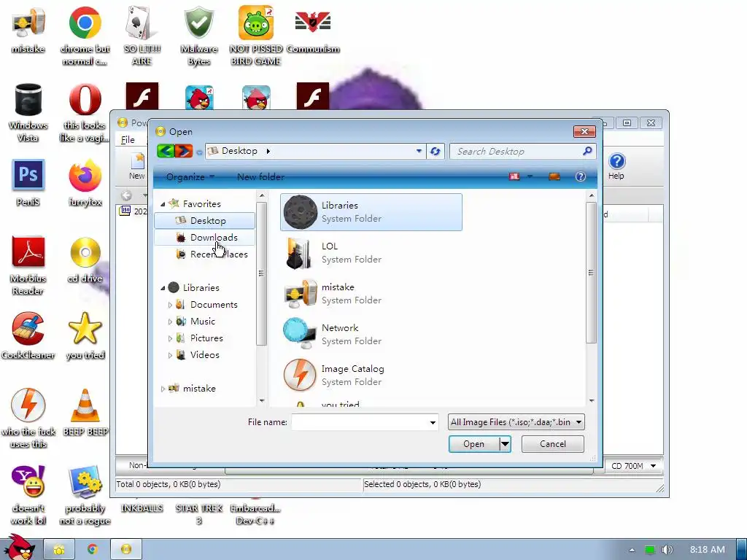The width and height of the screenshot is (747, 560).
Task: Toggle the preview pane icon in dialog toolbar
Action: (x=554, y=176)
